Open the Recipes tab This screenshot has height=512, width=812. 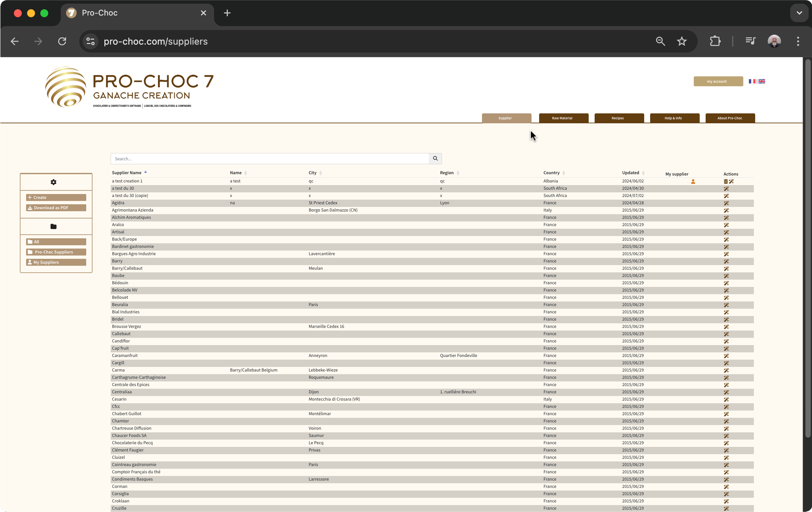tap(619, 118)
